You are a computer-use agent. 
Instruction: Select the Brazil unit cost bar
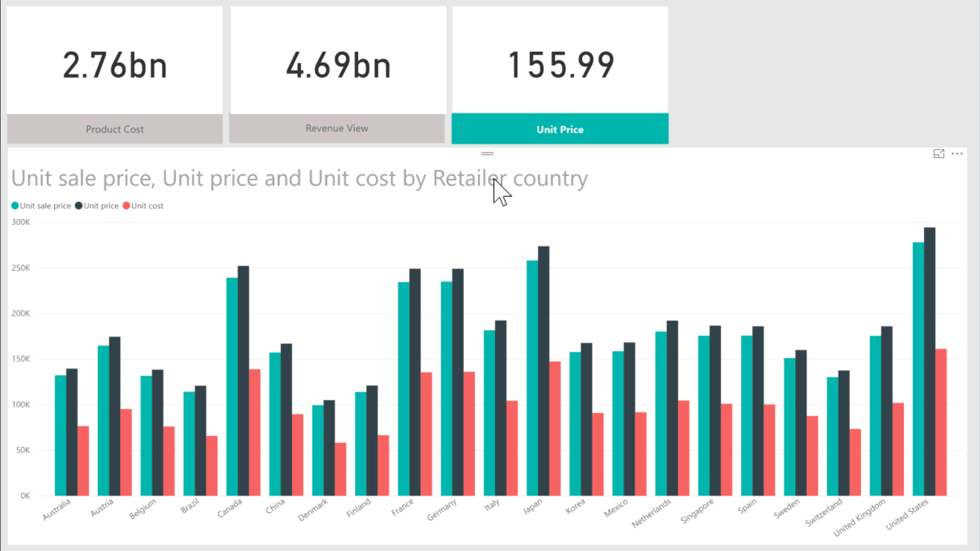coord(212,466)
